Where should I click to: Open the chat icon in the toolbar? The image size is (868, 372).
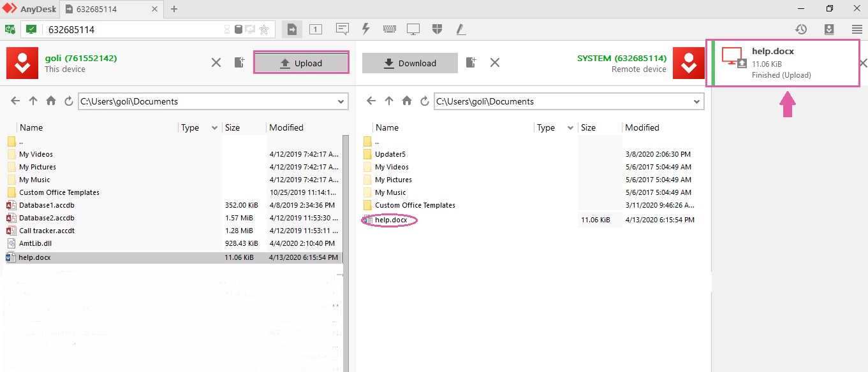(x=342, y=29)
